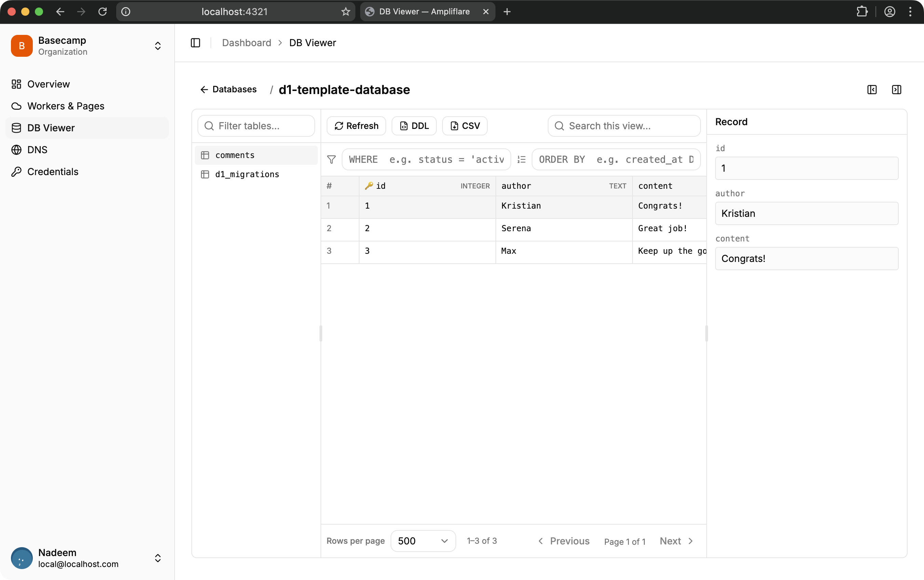Open browser extensions puzzle icon

[862, 12]
